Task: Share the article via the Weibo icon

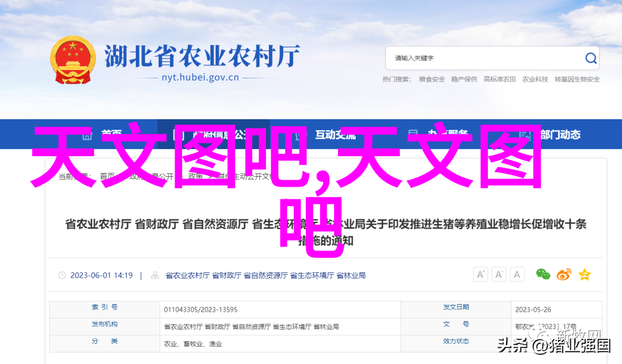Action: click(564, 274)
